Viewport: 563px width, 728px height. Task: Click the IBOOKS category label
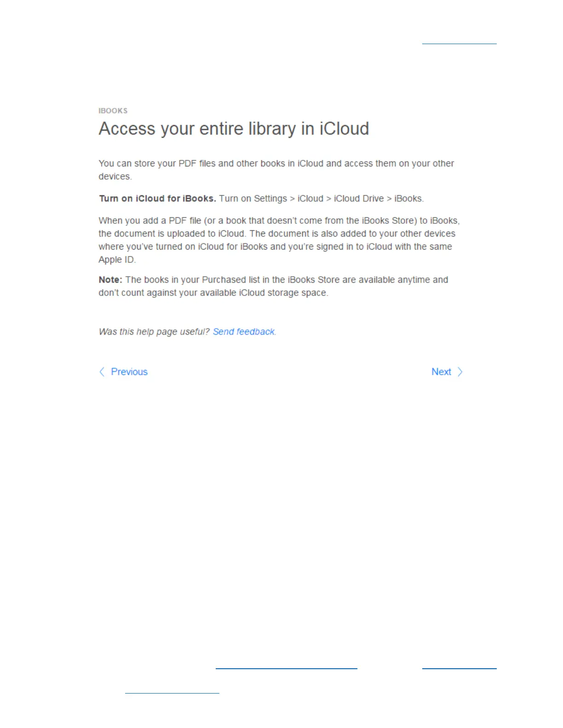click(x=113, y=111)
